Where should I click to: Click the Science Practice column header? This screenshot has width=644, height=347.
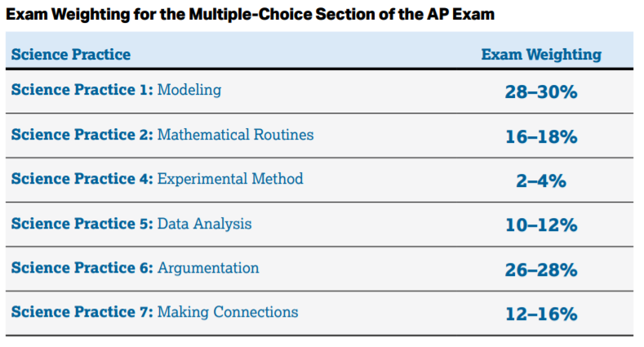(x=71, y=54)
